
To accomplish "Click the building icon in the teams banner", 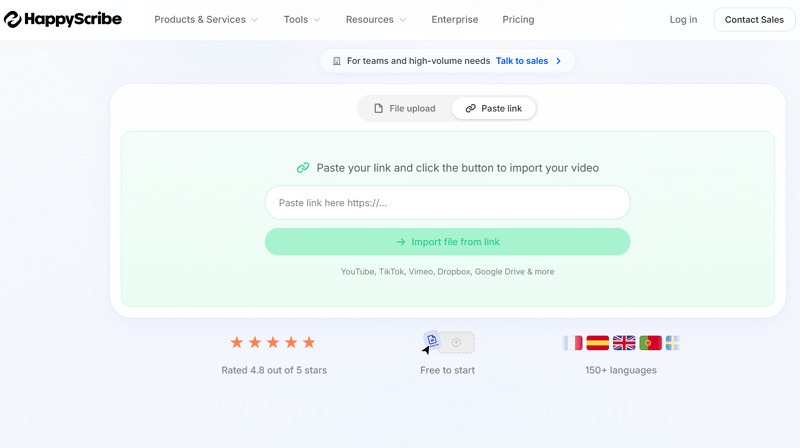I will click(x=337, y=61).
